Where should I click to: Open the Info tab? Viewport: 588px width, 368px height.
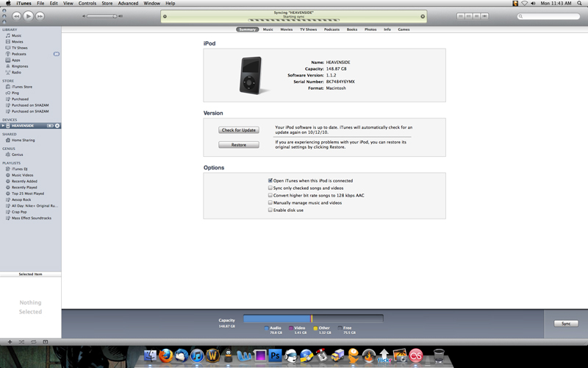(x=387, y=29)
